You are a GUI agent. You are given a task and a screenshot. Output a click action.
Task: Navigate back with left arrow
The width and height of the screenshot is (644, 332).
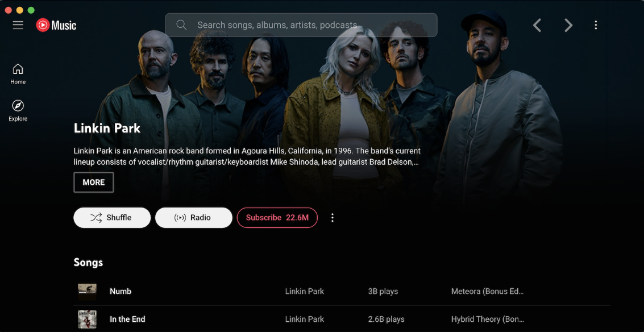coord(537,25)
